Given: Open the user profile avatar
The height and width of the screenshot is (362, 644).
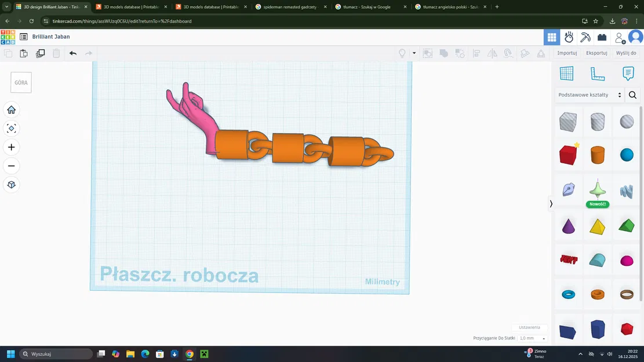Looking at the screenshot, I should pos(635,37).
